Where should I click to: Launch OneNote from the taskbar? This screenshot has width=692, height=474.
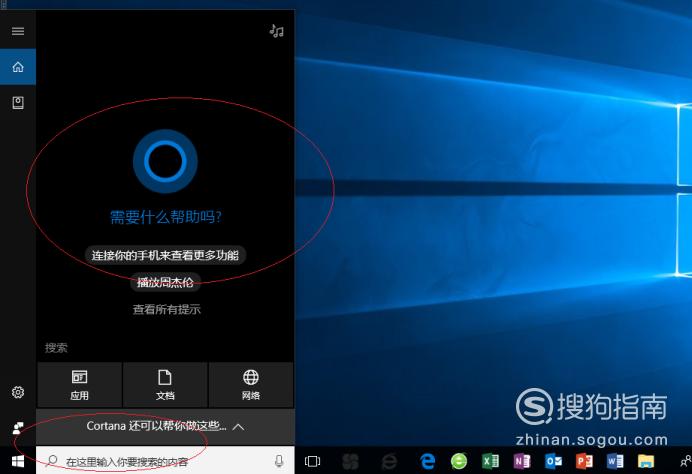[521, 461]
